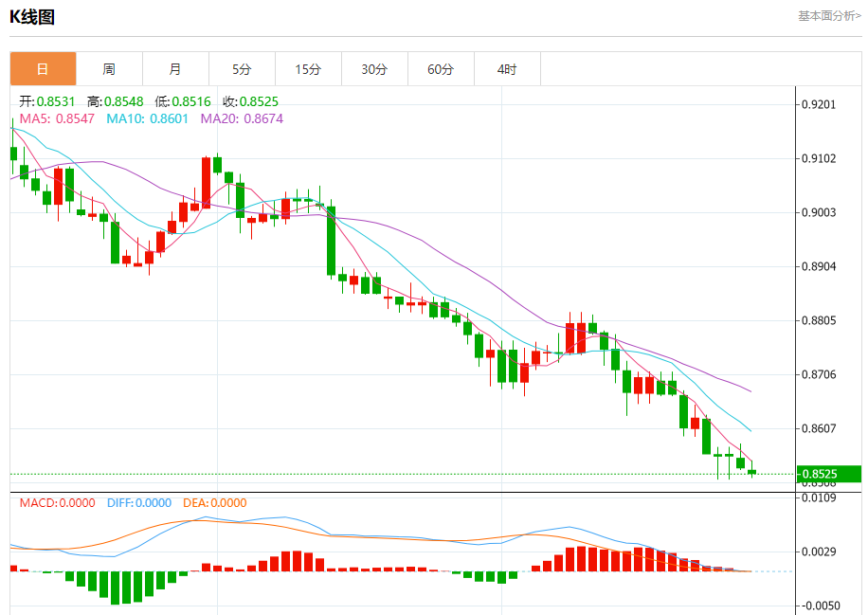The width and height of the screenshot is (868, 615).
Task: Click the MA5: 0.8547 label
Action: click(x=57, y=119)
